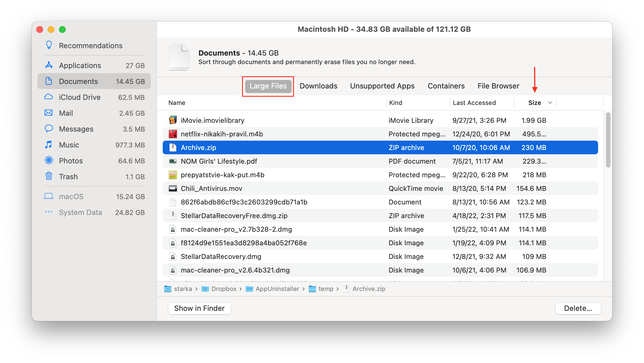Open the Containers tab
This screenshot has width=644, height=363.
tap(446, 86)
